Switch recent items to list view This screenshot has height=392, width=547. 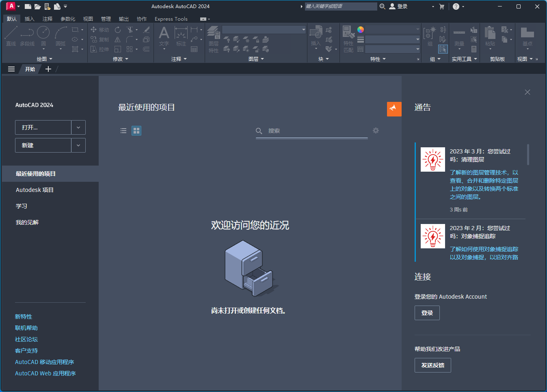click(123, 131)
